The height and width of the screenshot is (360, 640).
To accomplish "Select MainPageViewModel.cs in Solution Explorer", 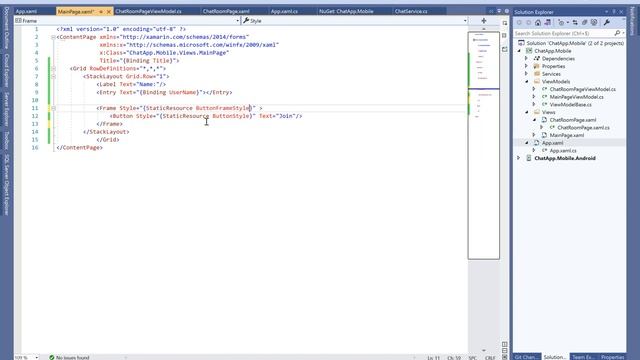I will click(x=576, y=97).
